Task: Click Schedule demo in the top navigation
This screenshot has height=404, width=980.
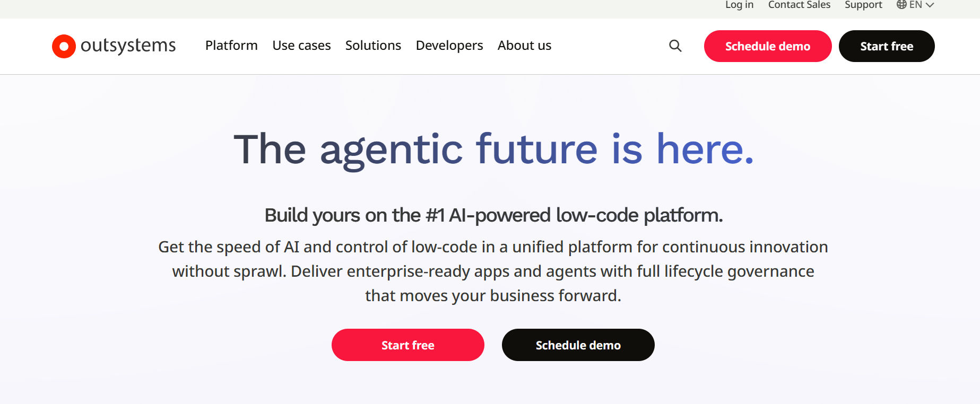Action: tap(767, 46)
